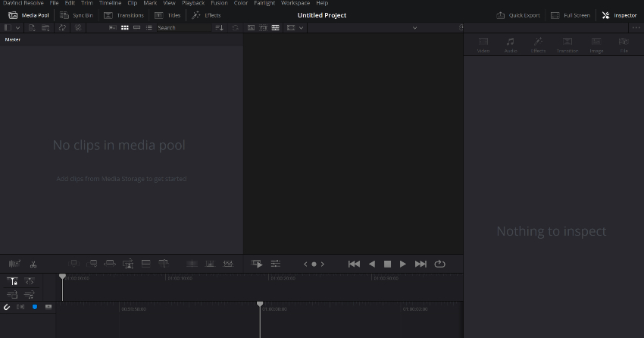This screenshot has width=644, height=338.
Task: Click the media pool Search field
Action: click(182, 27)
